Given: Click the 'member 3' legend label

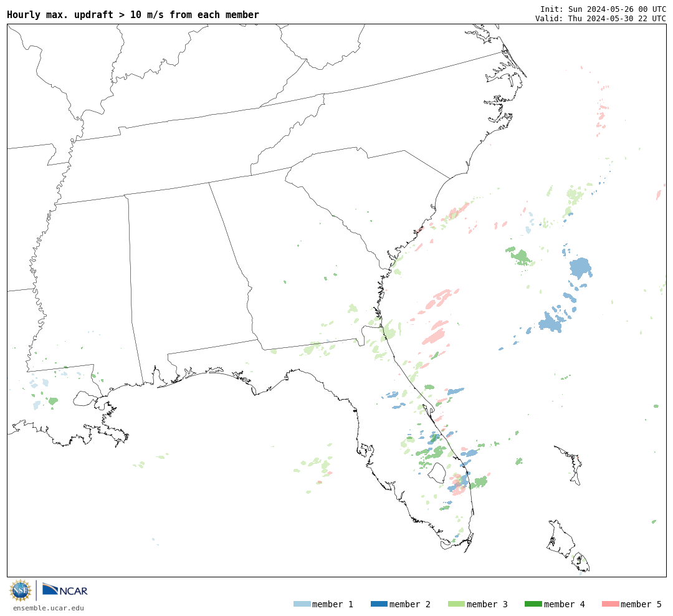Looking at the screenshot, I should coord(487,604).
